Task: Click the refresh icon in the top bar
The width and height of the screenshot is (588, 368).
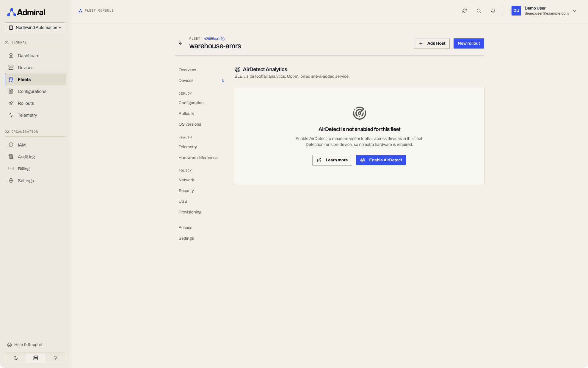Action: click(465, 11)
